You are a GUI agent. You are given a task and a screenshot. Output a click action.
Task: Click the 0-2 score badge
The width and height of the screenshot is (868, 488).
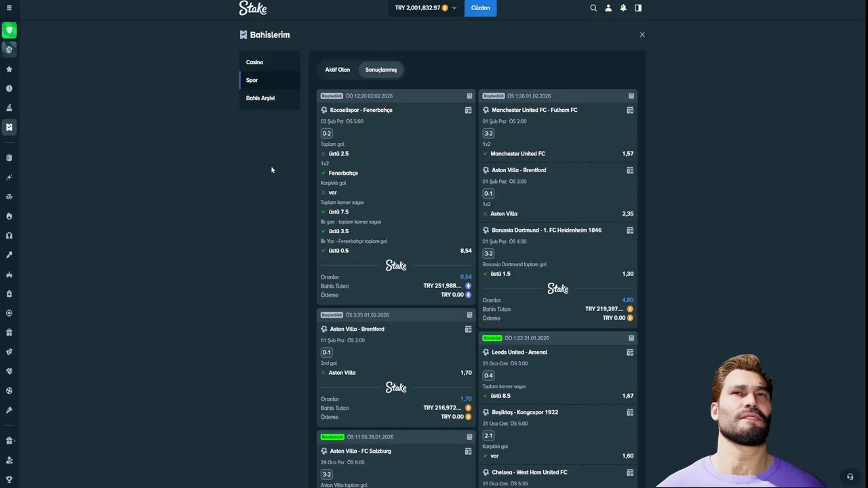click(327, 134)
